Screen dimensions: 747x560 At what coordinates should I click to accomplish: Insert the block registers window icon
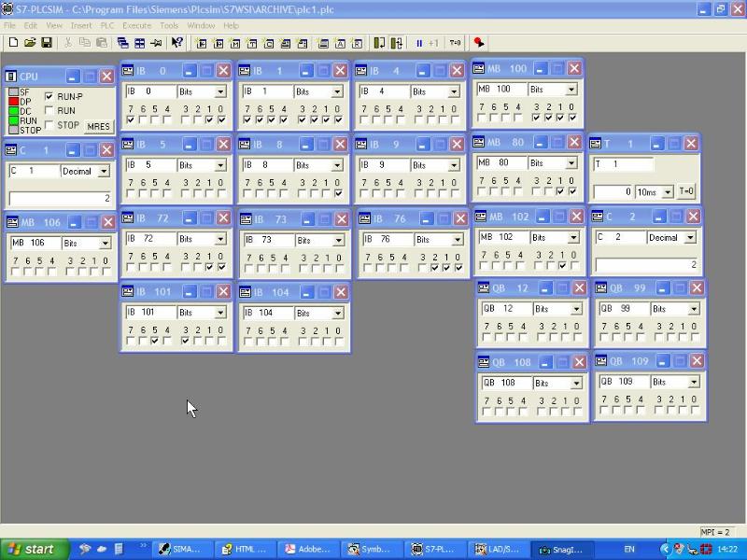(357, 44)
